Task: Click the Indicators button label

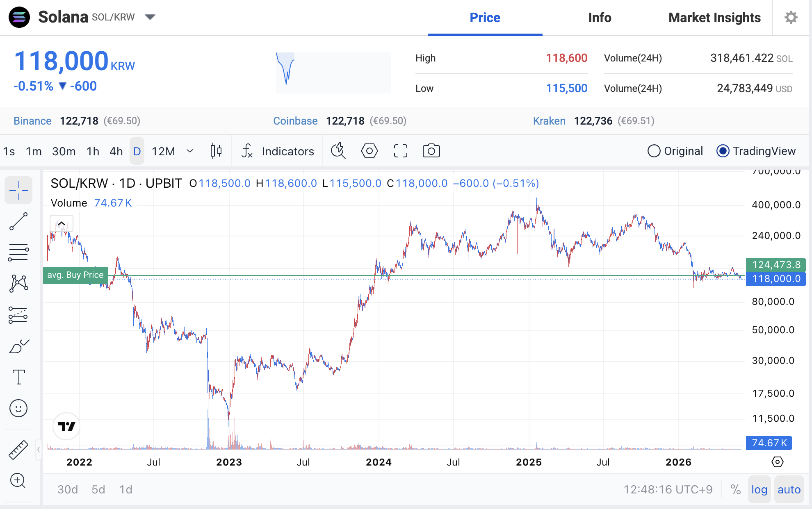Action: pos(288,151)
